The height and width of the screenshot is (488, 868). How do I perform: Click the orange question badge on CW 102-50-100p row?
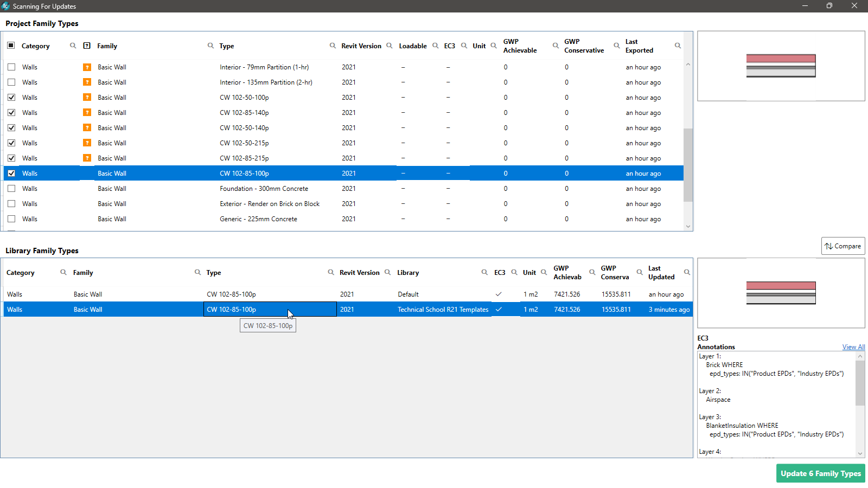click(87, 98)
